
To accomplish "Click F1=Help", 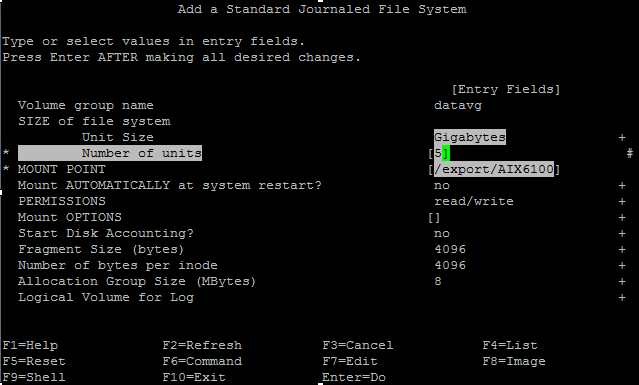I will coord(31,345).
